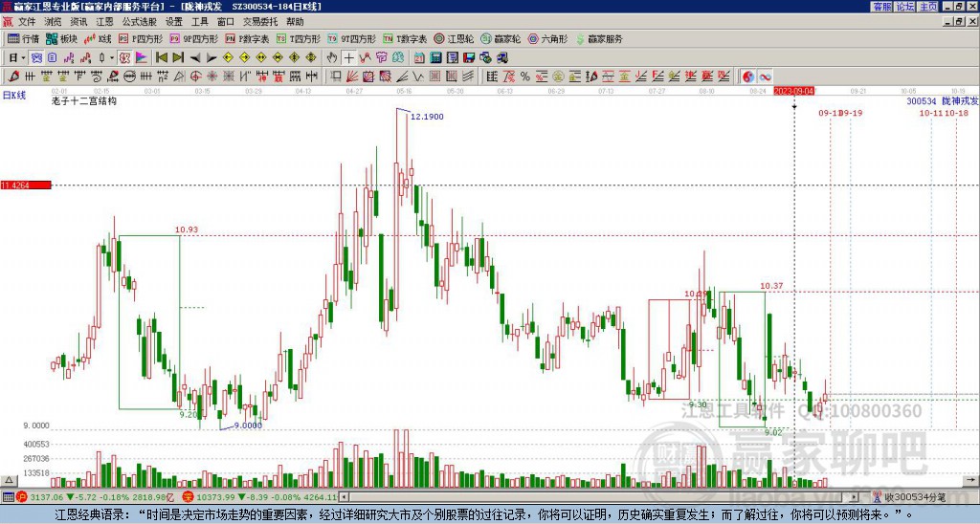The width and height of the screenshot is (980, 524).
Task: Open the 帮助 menu
Action: 295,22
